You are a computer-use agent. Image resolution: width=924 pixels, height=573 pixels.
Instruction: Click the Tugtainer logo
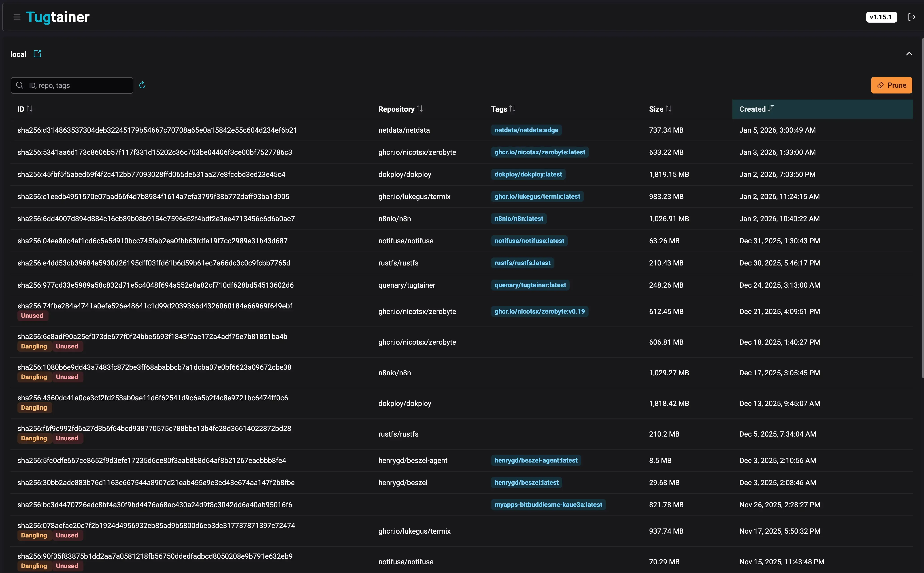point(57,17)
